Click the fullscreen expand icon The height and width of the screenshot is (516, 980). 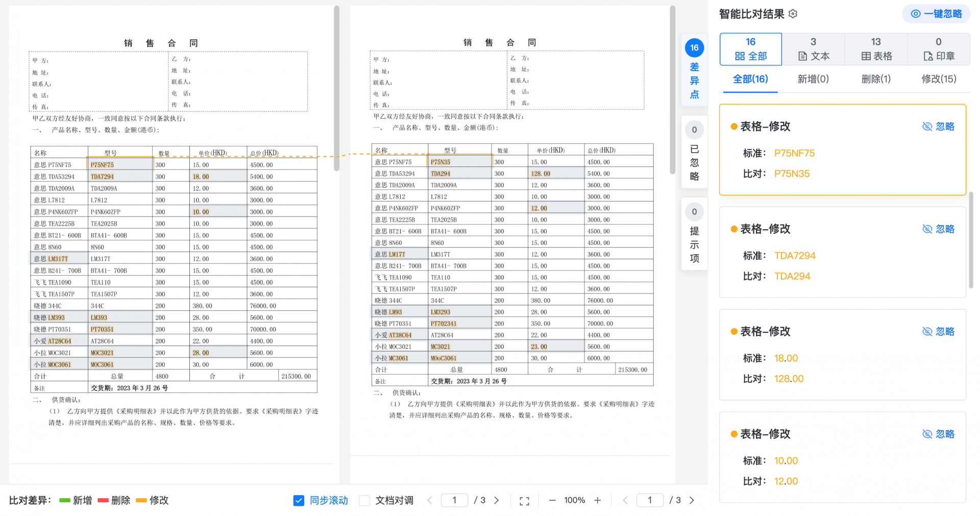[524, 501]
